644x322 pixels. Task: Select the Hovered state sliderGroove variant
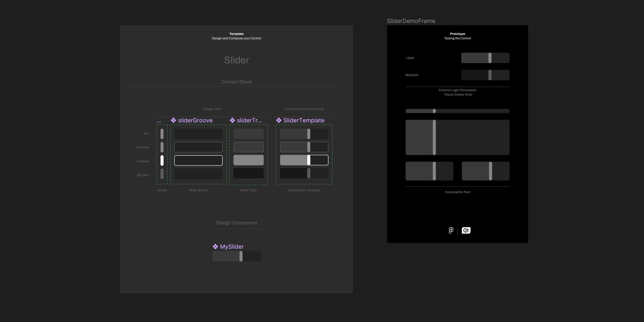[x=198, y=147]
